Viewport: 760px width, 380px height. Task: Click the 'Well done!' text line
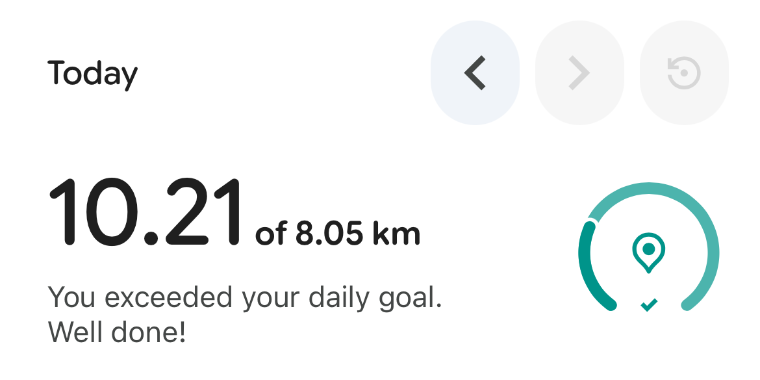coord(117,332)
